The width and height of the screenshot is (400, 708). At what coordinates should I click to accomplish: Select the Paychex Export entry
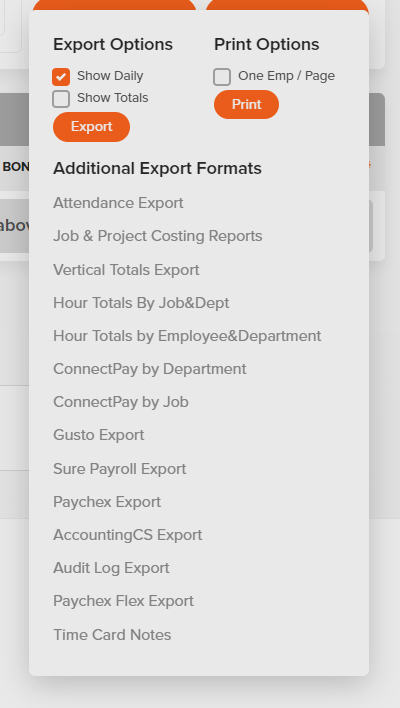(x=107, y=502)
